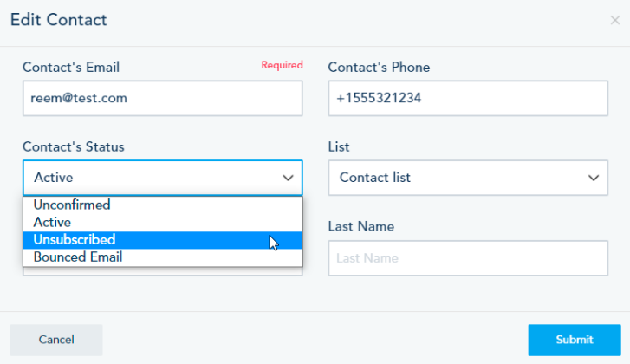The width and height of the screenshot is (630, 364).
Task: Submit the contact changes
Action: [575, 340]
